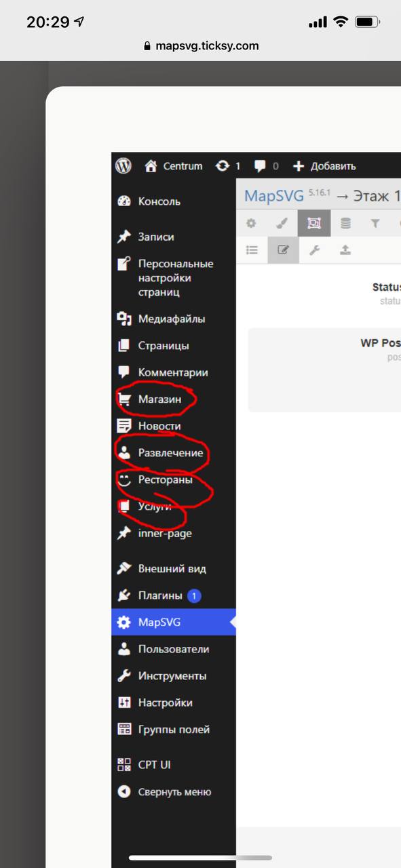Open MapSVG gear settings tab
Image resolution: width=401 pixels, height=868 pixels.
click(251, 223)
